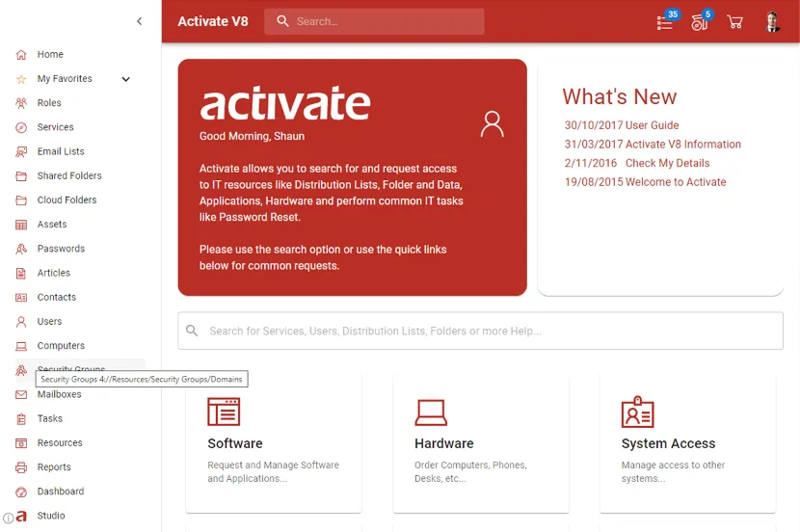Click the Hardware card laptop icon

pyautogui.click(x=431, y=412)
